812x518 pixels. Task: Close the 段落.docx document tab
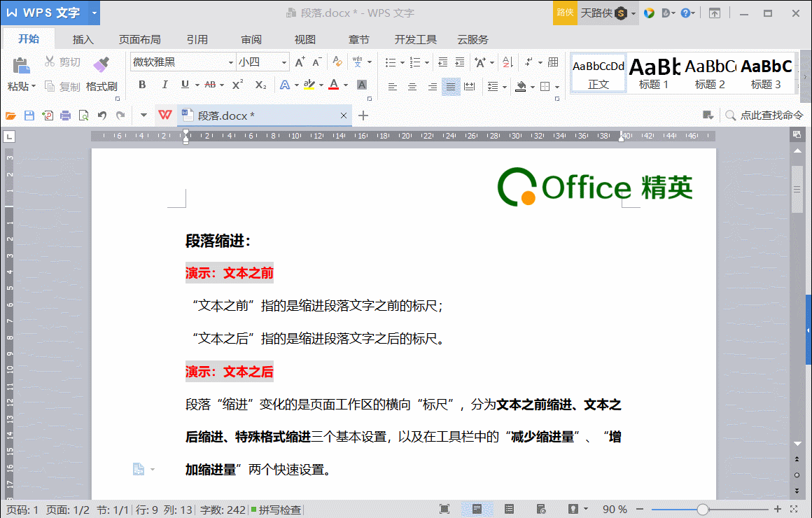click(343, 115)
